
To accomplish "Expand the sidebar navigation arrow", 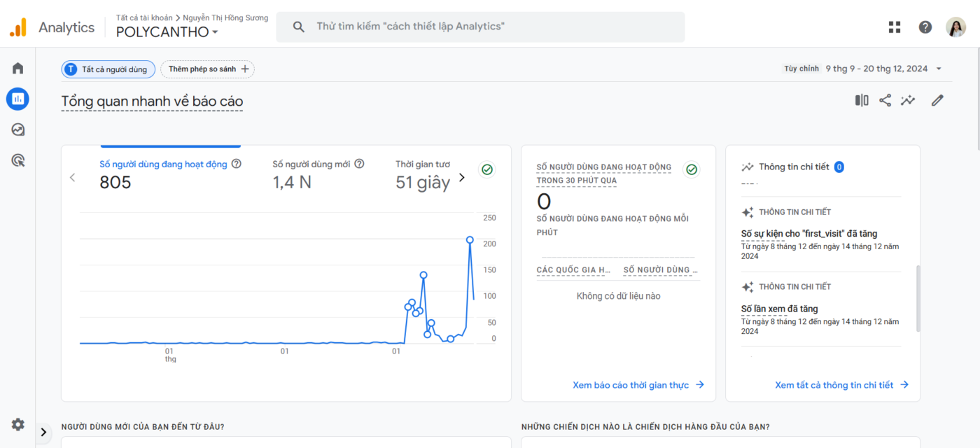I will pos(43,432).
